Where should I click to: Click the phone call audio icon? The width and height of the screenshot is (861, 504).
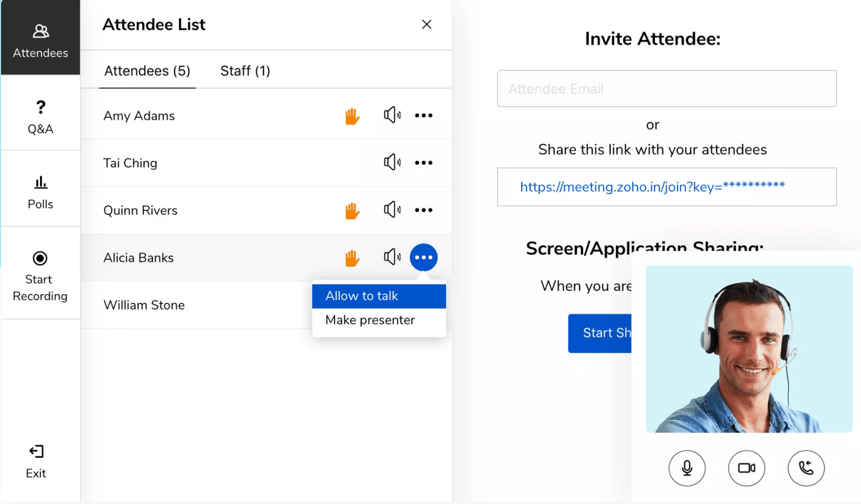[806, 468]
